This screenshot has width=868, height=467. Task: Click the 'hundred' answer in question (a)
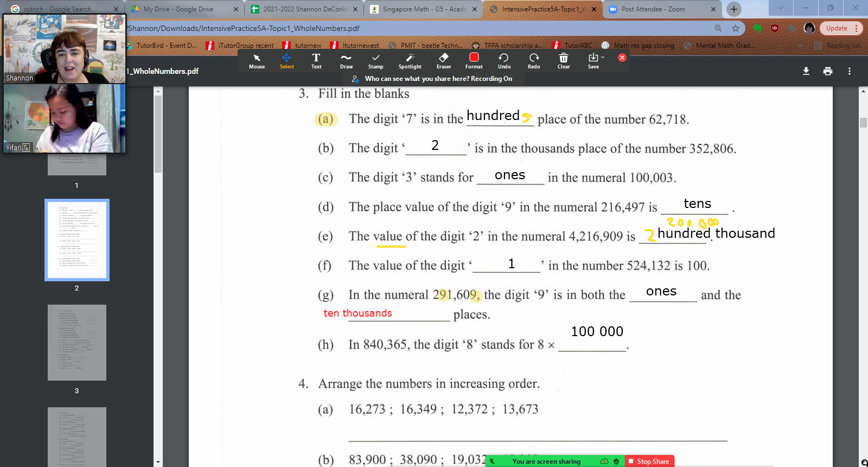pyautogui.click(x=493, y=116)
